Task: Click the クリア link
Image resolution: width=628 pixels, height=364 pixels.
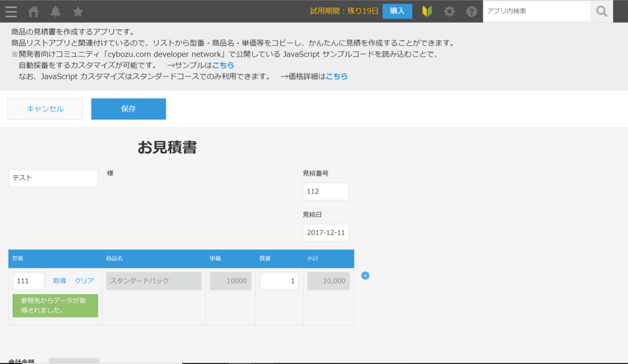Action: coord(84,281)
